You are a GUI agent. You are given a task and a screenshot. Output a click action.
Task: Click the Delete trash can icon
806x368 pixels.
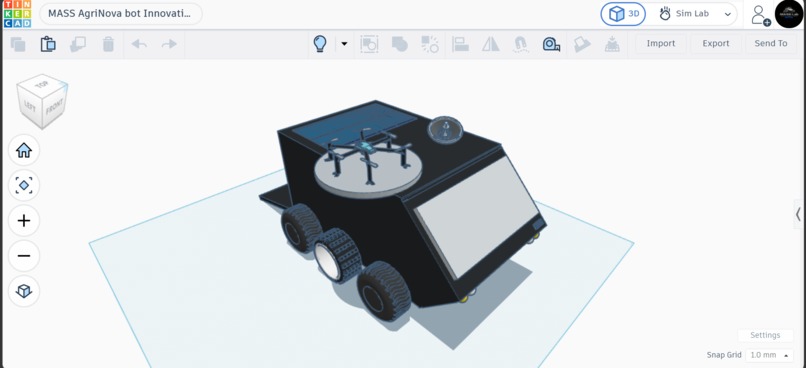pyautogui.click(x=108, y=44)
